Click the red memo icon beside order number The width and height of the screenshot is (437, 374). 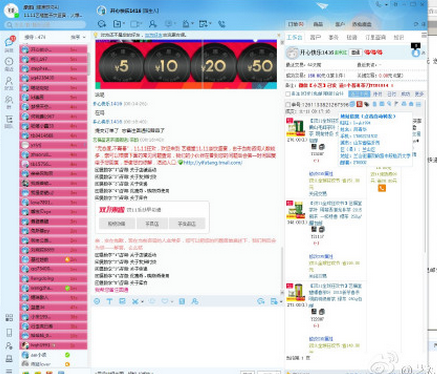point(359,104)
